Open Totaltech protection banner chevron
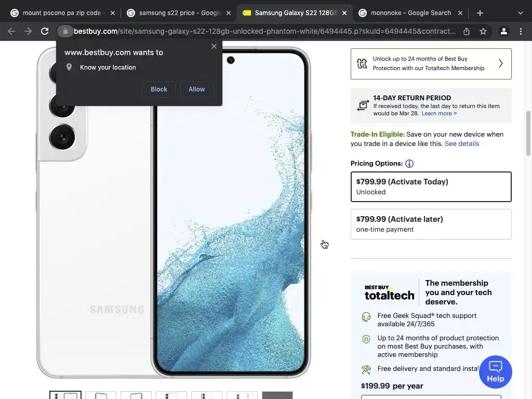The width and height of the screenshot is (532, 399). click(501, 63)
